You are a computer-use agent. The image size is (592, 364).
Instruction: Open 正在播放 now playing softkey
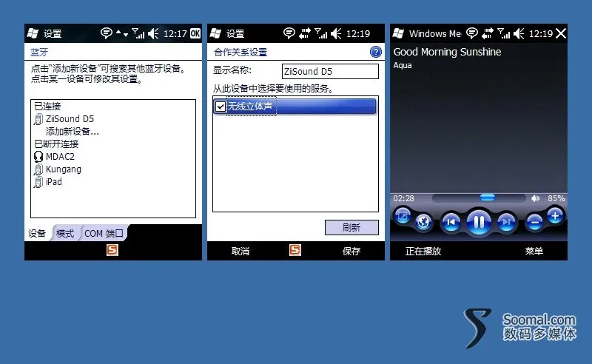(x=423, y=251)
